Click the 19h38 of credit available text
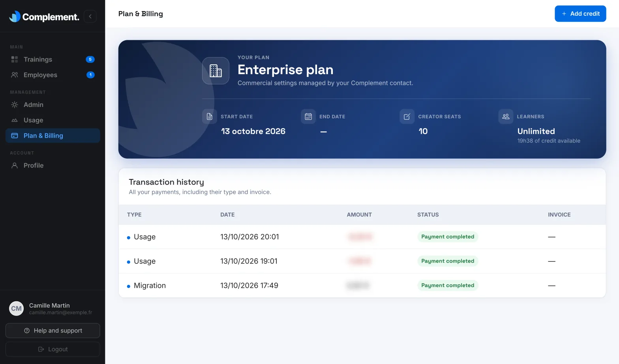 (549, 141)
